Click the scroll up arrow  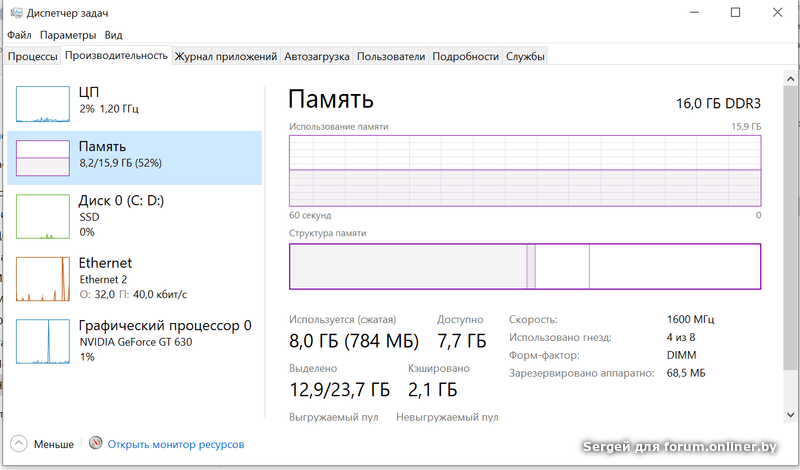pyautogui.click(x=790, y=79)
